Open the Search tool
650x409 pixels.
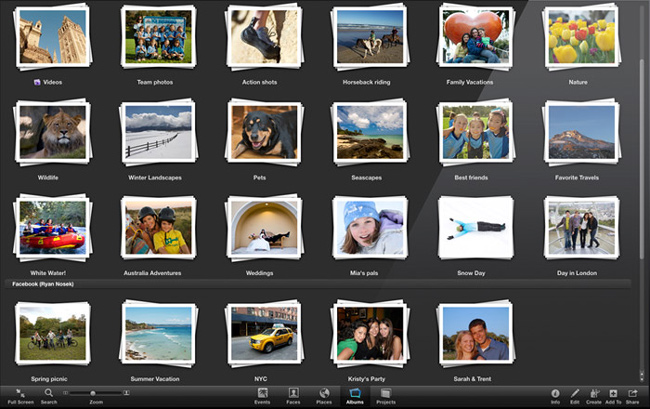48,393
